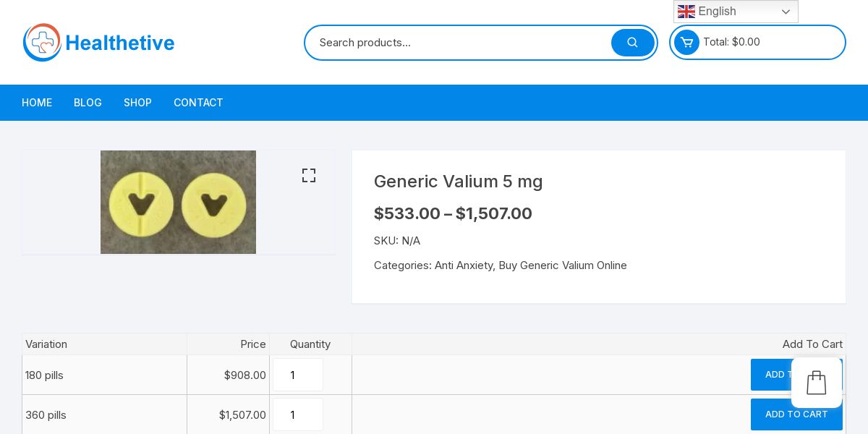Open the CONTACT menu item
The width and height of the screenshot is (868, 434).
click(198, 103)
